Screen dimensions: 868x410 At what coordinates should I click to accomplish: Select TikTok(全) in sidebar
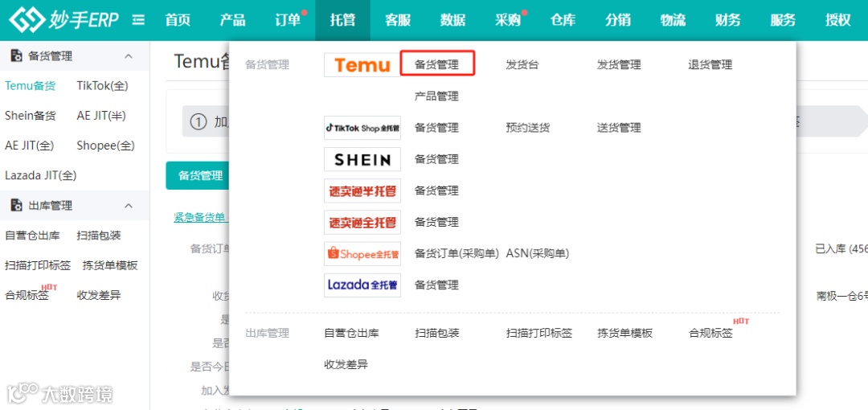pos(102,86)
